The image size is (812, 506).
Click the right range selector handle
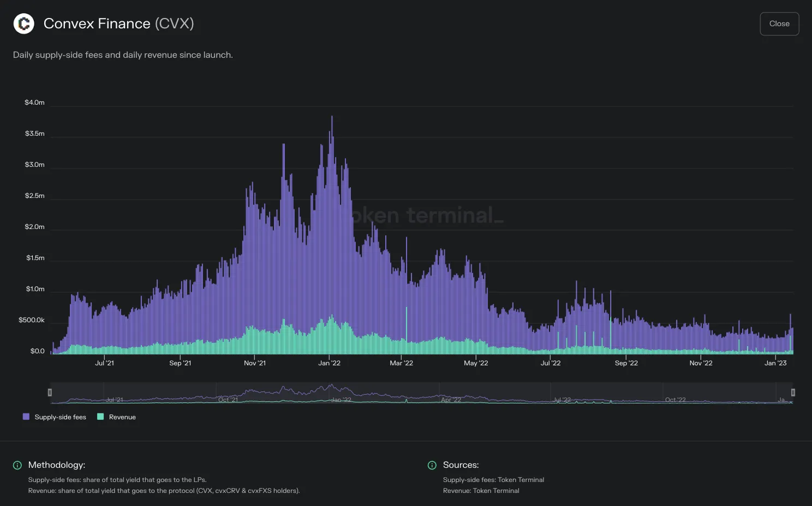click(793, 392)
